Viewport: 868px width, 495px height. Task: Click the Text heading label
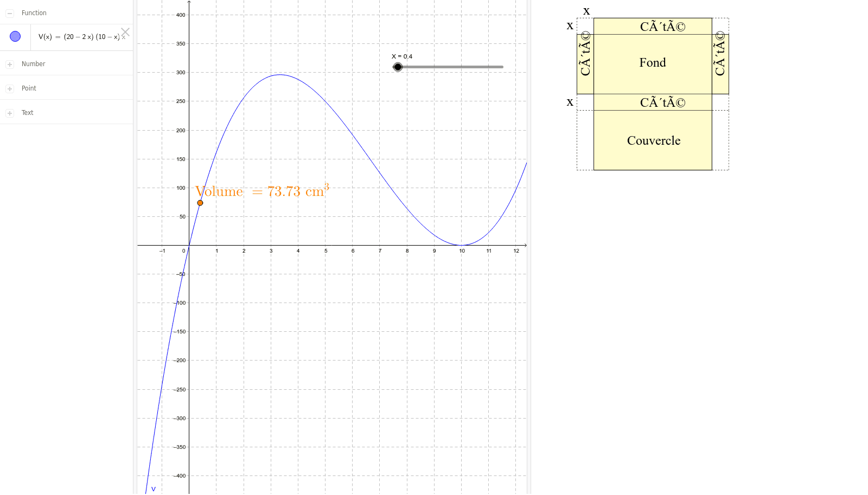(x=27, y=113)
